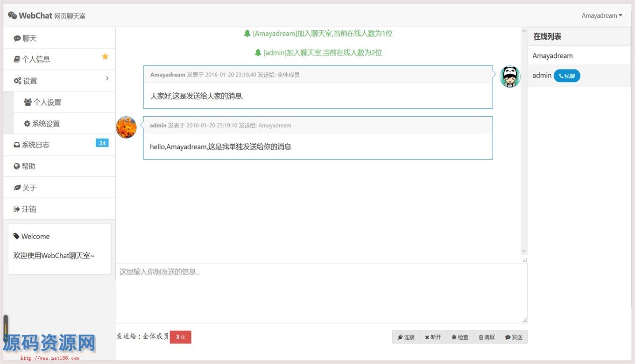Viewport: 635px width, 364px height.
Task: Click the chat bubble icon beside 聊天
Action: 17,39
